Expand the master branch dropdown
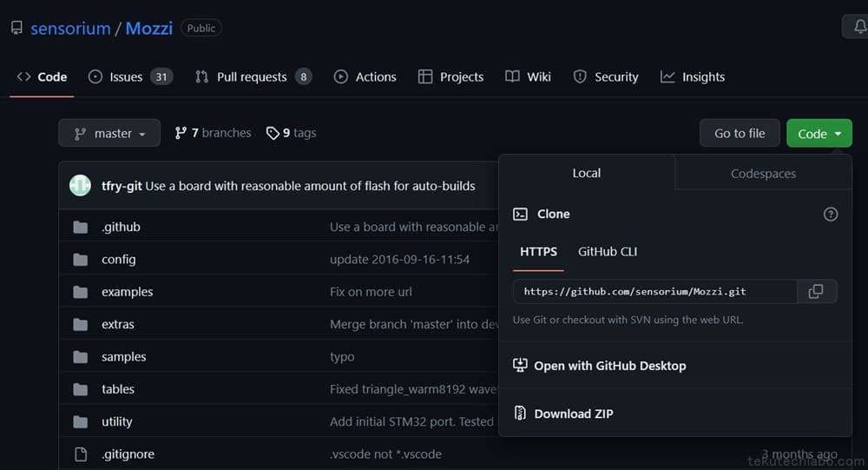868x470 pixels. (109, 133)
